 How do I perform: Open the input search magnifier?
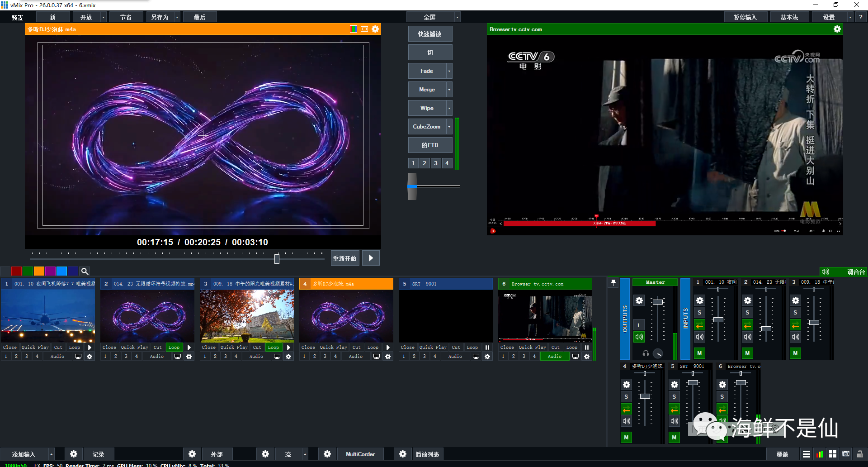coord(85,271)
